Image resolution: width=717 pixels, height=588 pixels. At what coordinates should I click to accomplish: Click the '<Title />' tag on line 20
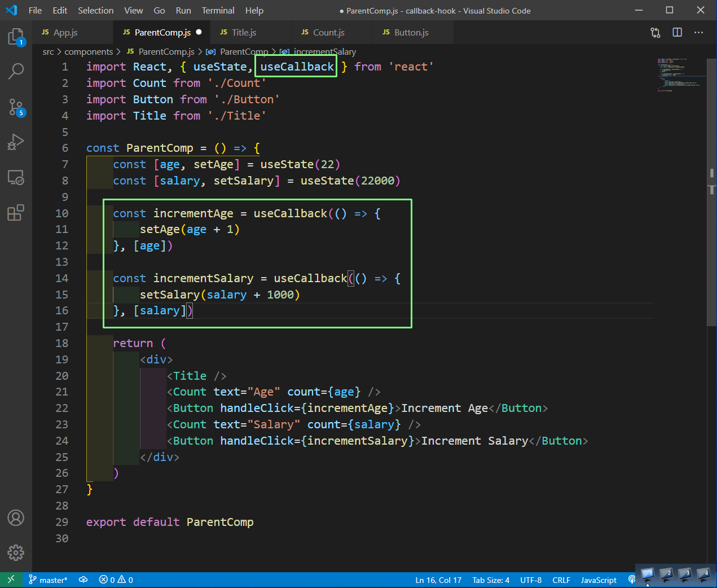[196, 376]
